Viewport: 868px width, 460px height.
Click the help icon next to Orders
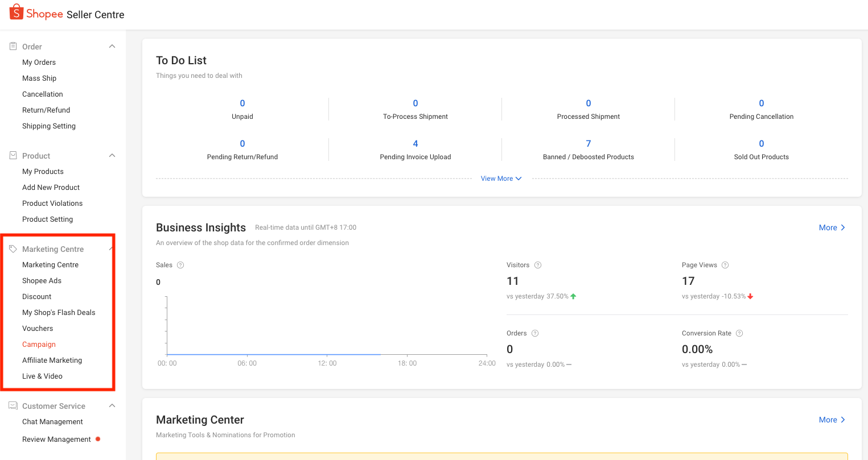coord(535,333)
